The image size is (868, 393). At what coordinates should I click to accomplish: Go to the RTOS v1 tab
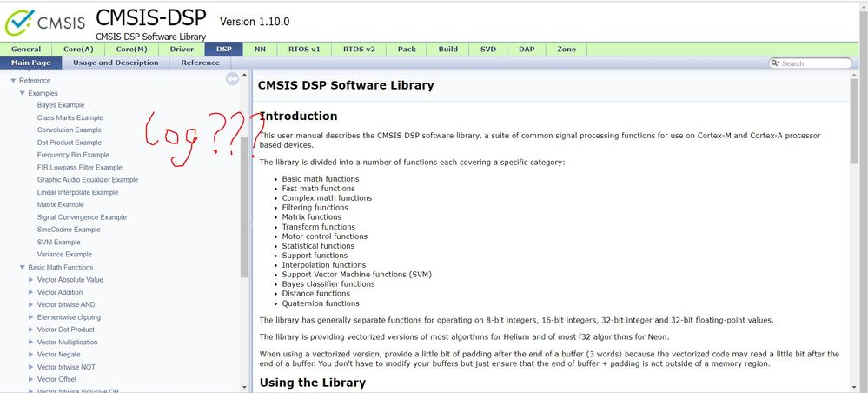pyautogui.click(x=304, y=49)
